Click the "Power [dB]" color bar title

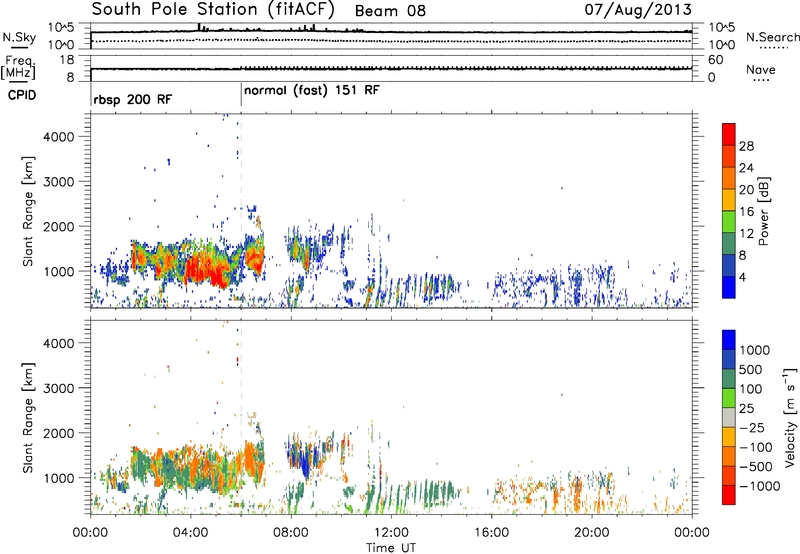764,211
